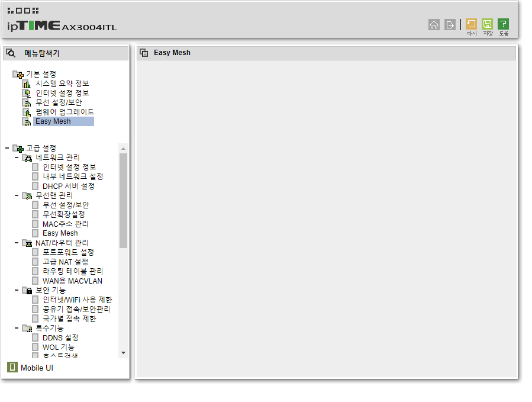Open 무선 설정/보안 under 무선랜 관리
The width and height of the screenshot is (532, 402).
click(66, 205)
